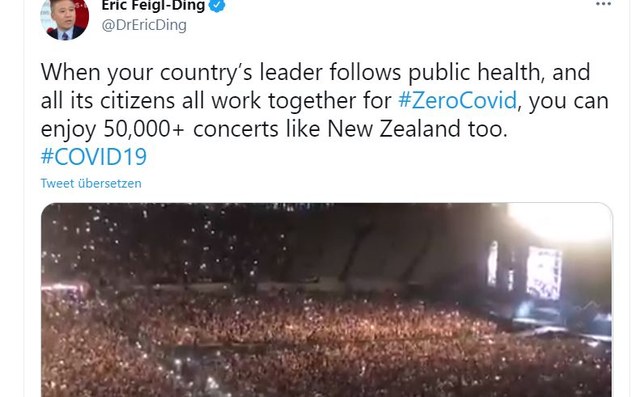
Task: Click the Eric Feigl-Ding display name
Action: coord(153,5)
